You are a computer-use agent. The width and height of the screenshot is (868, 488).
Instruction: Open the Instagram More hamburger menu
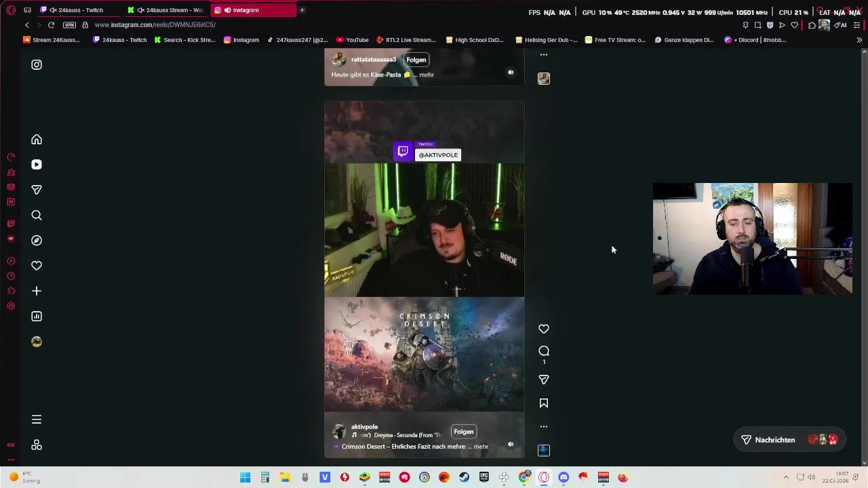[x=37, y=420]
